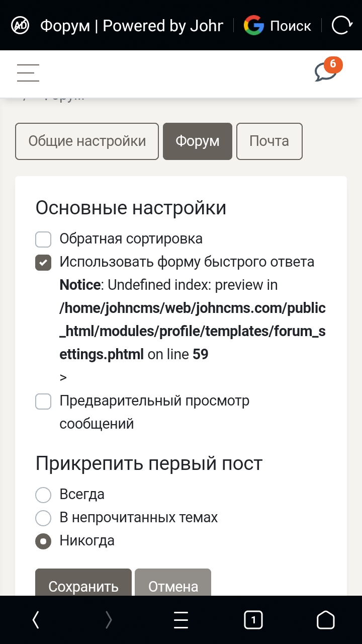This screenshot has width=362, height=644.
Task: Reload the page with refresh icon
Action: coord(341,25)
